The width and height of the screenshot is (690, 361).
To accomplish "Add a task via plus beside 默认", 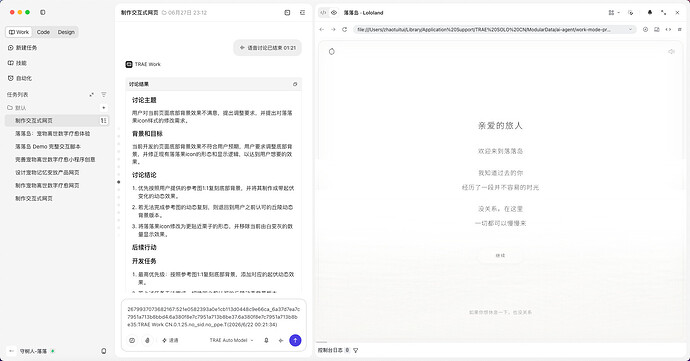I will point(103,108).
